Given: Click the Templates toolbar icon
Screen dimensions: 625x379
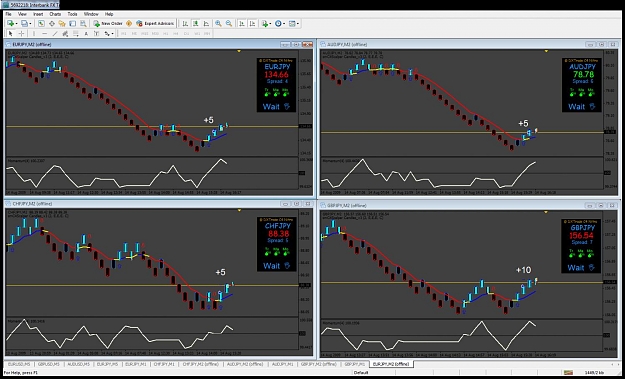Looking at the screenshot, I should tap(292, 24).
